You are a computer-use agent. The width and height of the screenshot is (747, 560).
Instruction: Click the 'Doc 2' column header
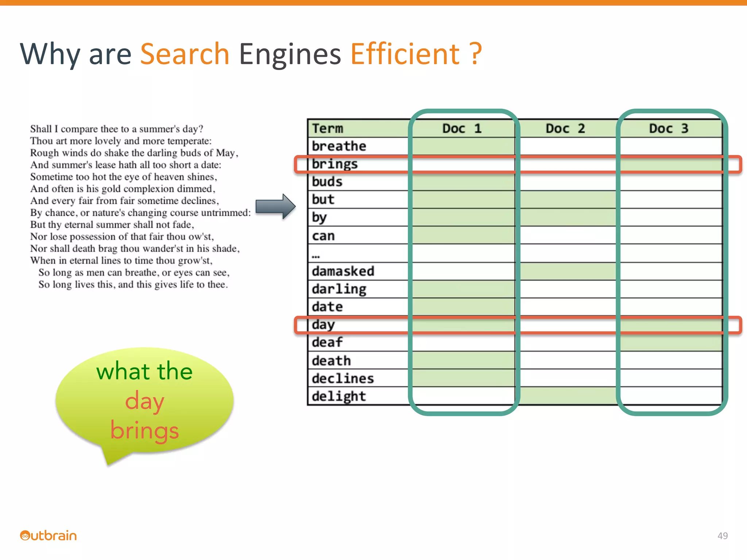tap(566, 128)
